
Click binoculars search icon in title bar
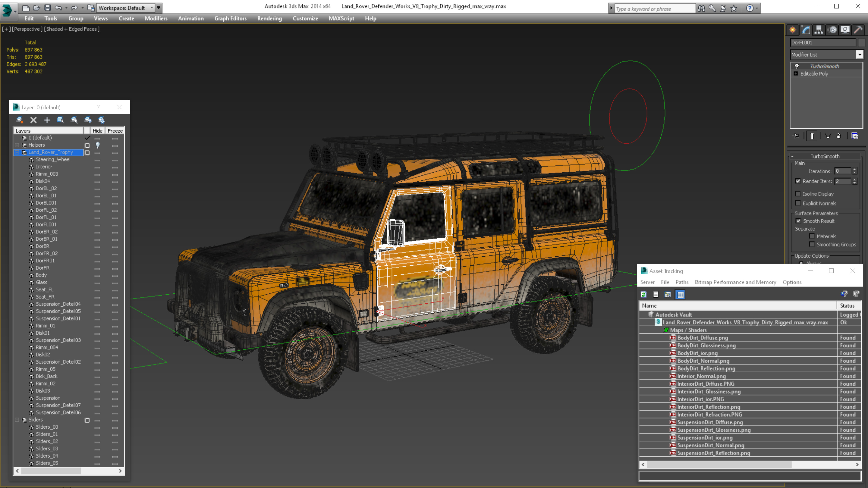(x=701, y=8)
